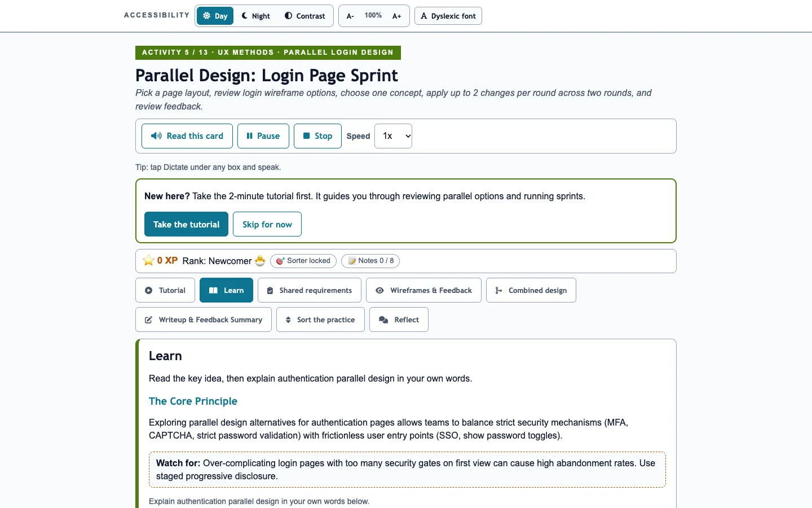The width and height of the screenshot is (812, 508).
Task: Click the chat bubbles icon on Reflect
Action: click(x=383, y=319)
